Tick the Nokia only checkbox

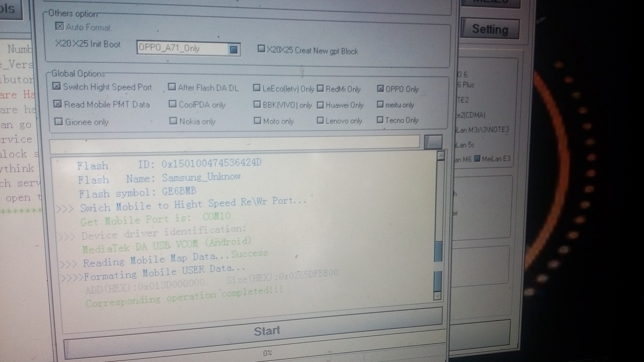[174, 121]
